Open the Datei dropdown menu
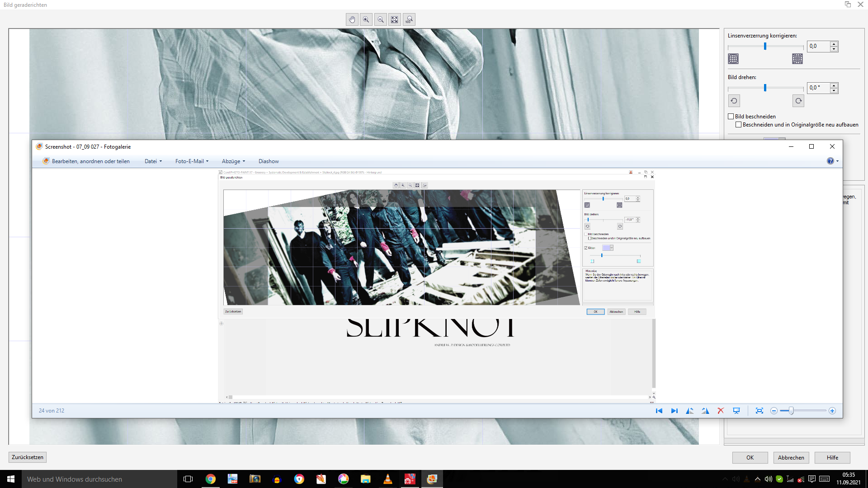 (x=153, y=161)
